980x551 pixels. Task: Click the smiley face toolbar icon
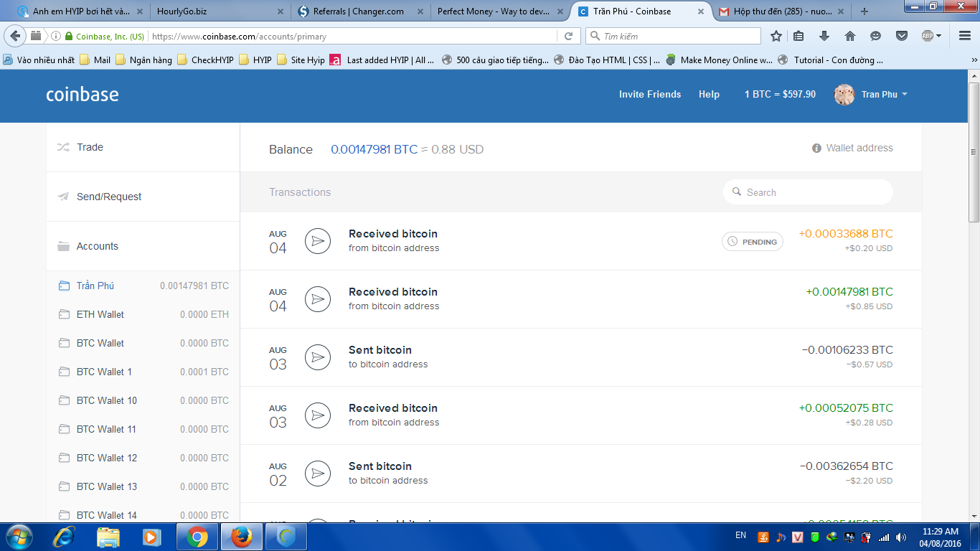click(875, 36)
